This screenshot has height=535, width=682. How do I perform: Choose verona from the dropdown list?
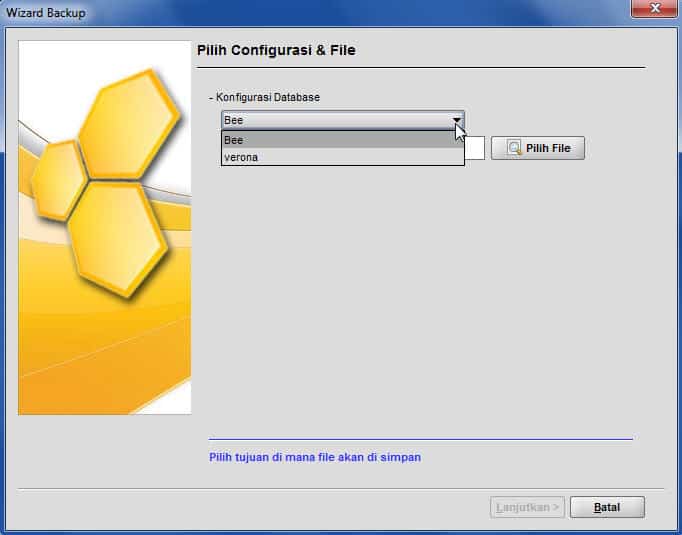[x=343, y=157]
